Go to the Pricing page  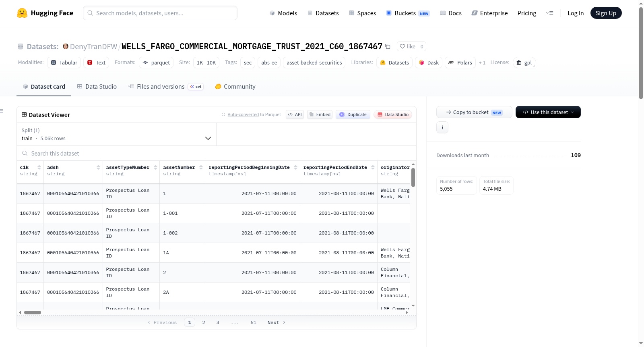tap(527, 13)
